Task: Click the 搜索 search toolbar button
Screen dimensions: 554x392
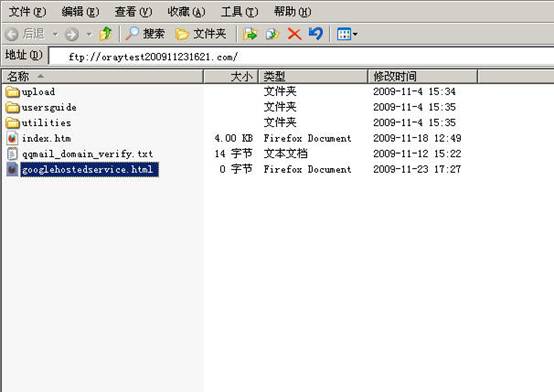Action: 145,34
